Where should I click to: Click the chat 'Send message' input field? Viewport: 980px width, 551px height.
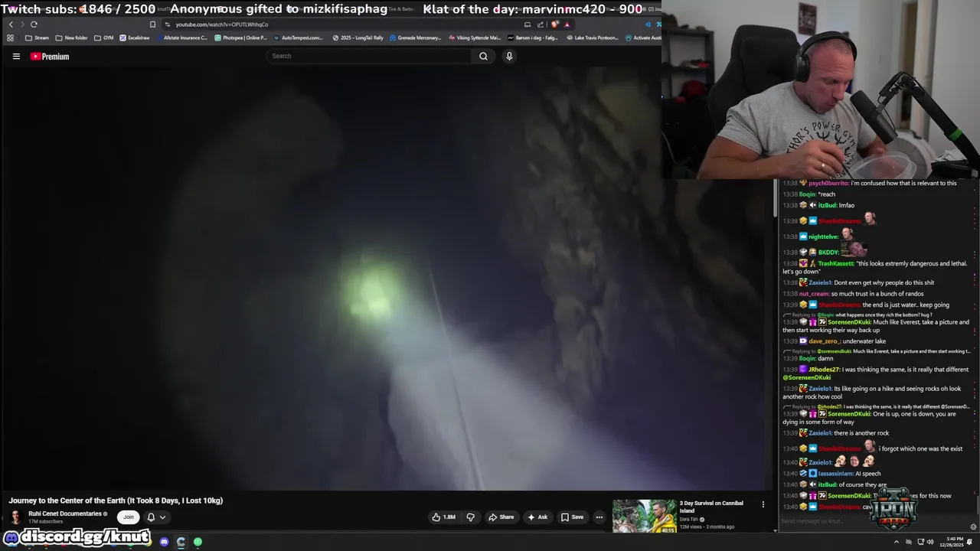pos(873,521)
